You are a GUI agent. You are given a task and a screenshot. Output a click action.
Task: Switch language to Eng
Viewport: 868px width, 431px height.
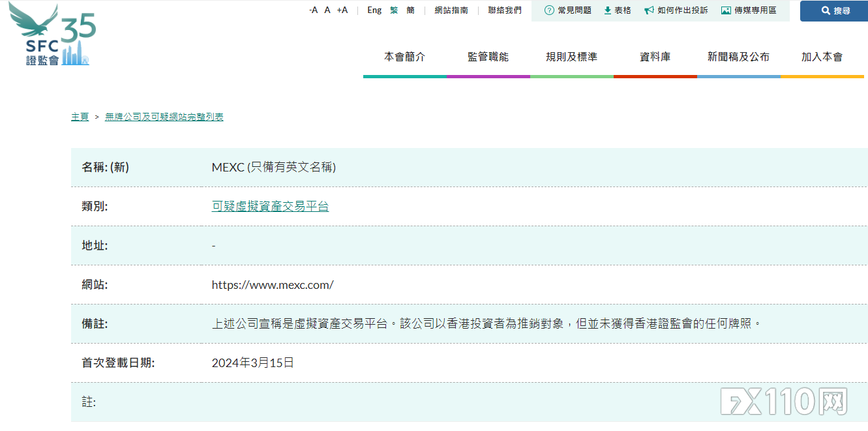[x=374, y=10]
